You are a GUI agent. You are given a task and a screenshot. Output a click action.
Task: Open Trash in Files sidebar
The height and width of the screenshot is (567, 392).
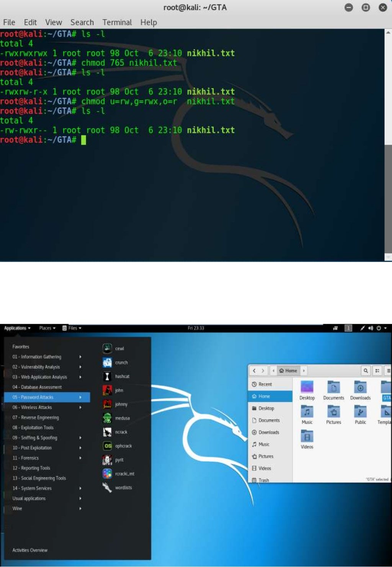coord(270,480)
